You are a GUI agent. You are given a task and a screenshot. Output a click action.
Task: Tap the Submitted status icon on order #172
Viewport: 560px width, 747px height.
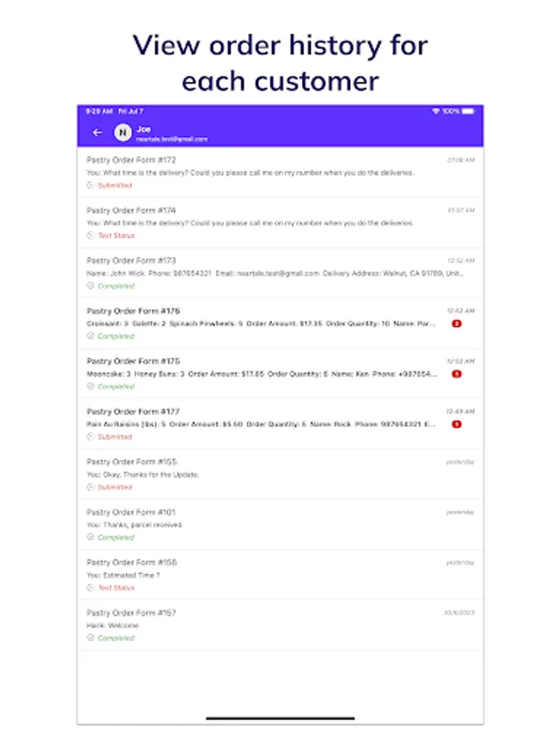coord(90,185)
